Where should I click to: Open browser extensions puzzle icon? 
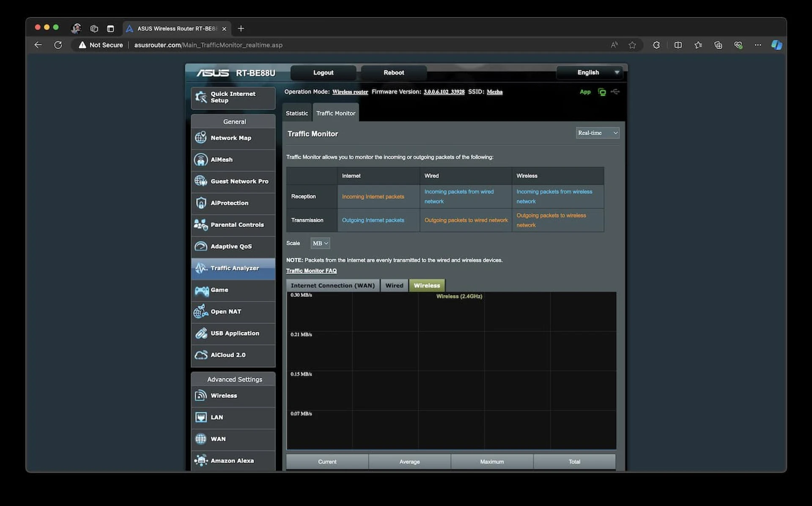pos(656,45)
